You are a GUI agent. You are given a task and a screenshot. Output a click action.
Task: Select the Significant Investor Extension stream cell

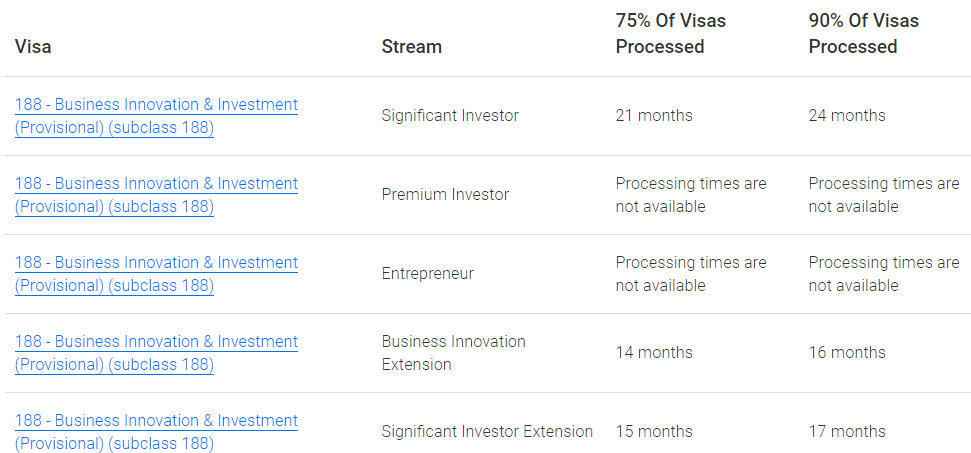pos(487,432)
